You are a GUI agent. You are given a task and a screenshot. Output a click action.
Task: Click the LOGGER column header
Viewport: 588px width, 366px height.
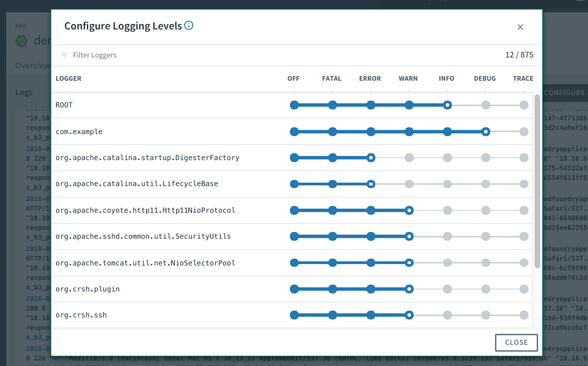tap(68, 78)
